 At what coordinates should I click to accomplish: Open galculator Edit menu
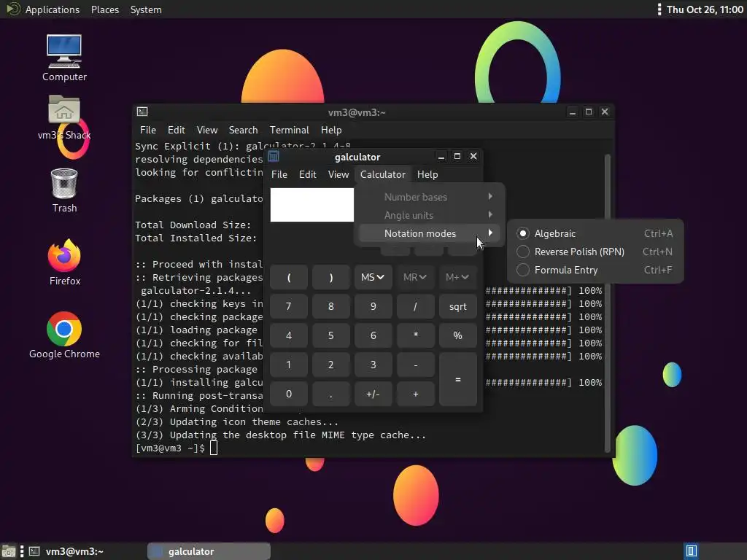point(307,174)
